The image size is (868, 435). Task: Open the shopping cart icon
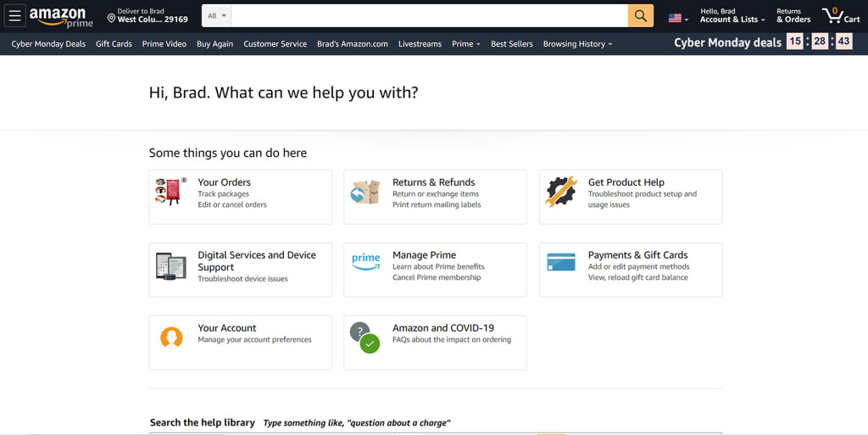pos(841,15)
